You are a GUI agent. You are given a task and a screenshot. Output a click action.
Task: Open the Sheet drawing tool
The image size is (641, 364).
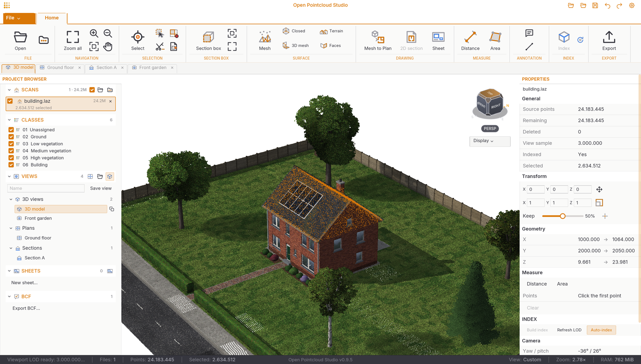tap(438, 41)
